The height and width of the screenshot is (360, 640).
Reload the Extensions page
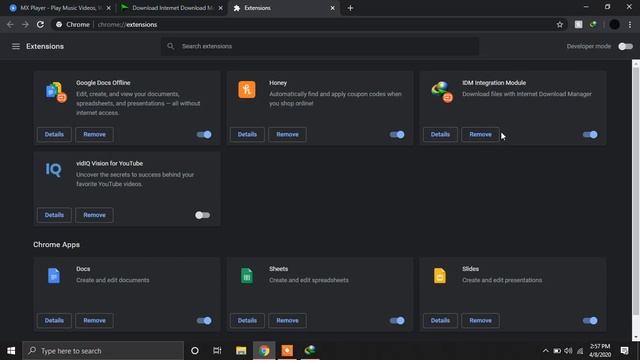click(40, 24)
